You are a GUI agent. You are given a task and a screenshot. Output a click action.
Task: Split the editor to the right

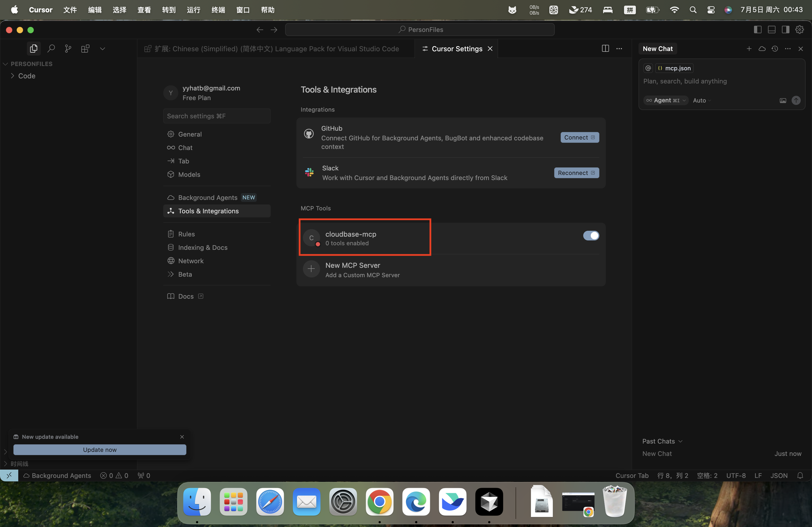[x=605, y=49]
